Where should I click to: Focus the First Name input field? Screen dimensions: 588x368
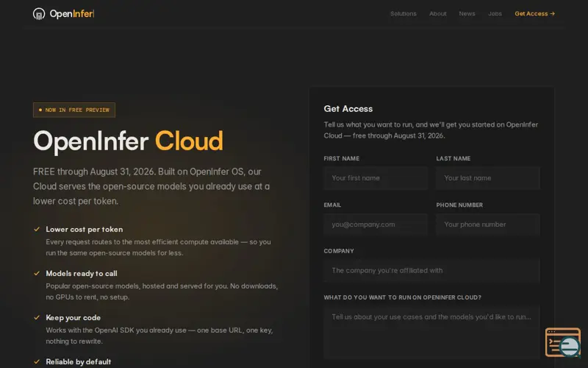[376, 178]
